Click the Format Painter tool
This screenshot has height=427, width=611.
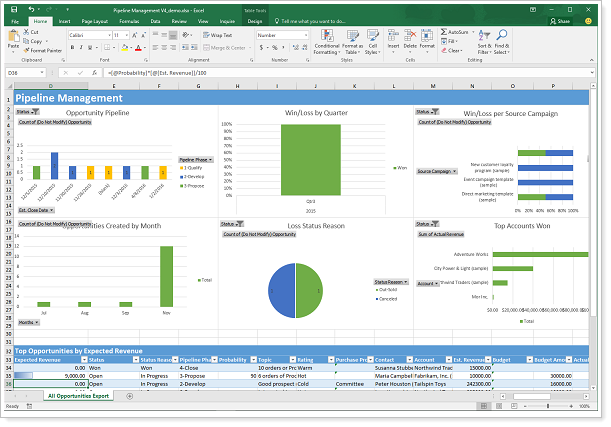click(x=47, y=49)
